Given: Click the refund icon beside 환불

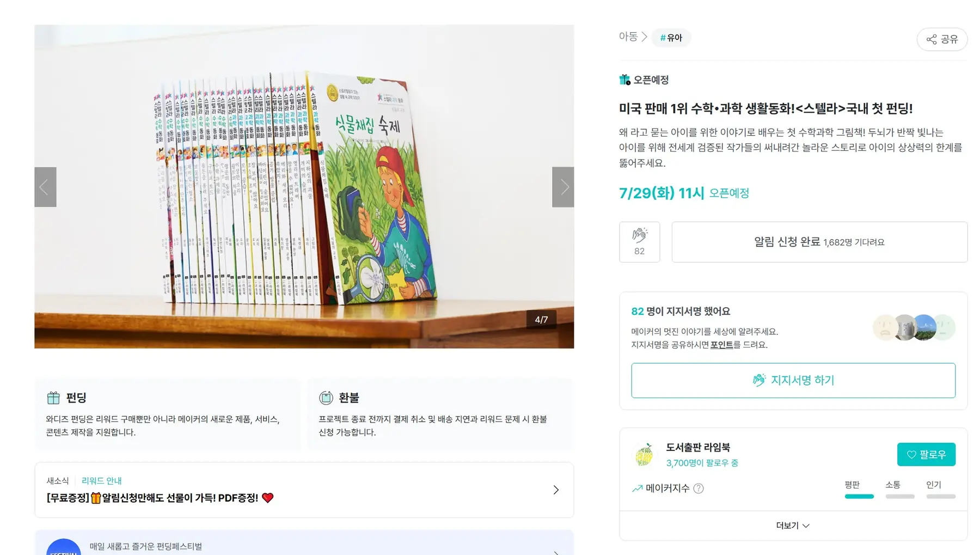Looking at the screenshot, I should pyautogui.click(x=326, y=398).
